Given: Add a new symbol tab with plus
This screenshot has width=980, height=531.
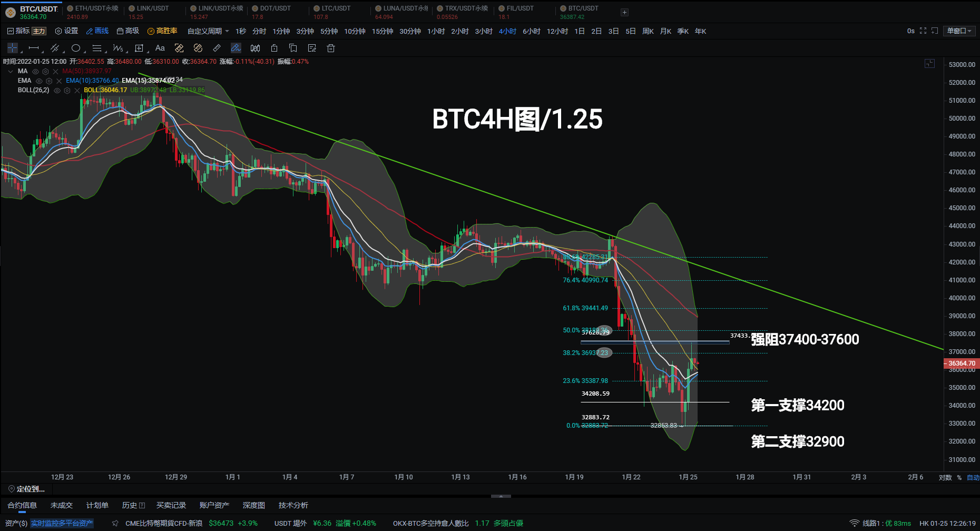Looking at the screenshot, I should click(624, 12).
